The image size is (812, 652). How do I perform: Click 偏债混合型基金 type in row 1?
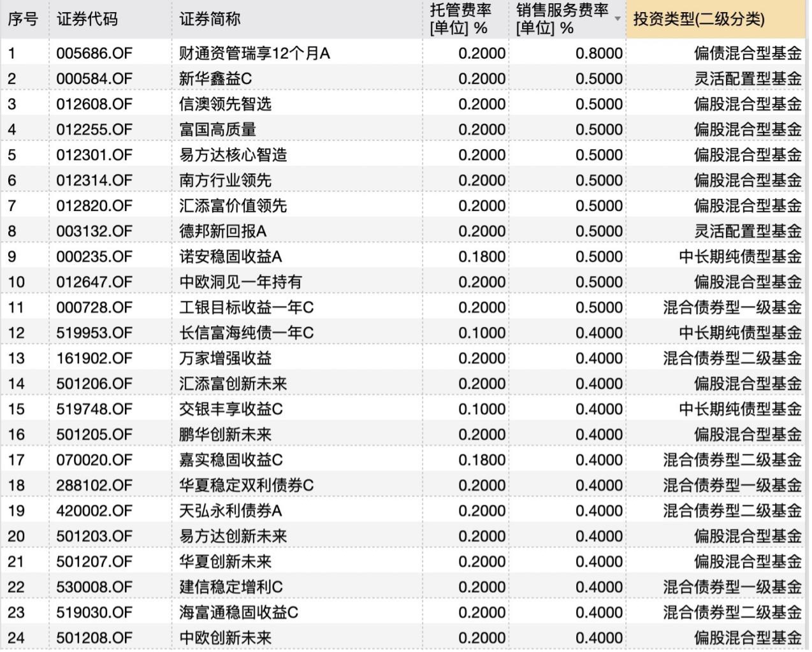pyautogui.click(x=748, y=54)
